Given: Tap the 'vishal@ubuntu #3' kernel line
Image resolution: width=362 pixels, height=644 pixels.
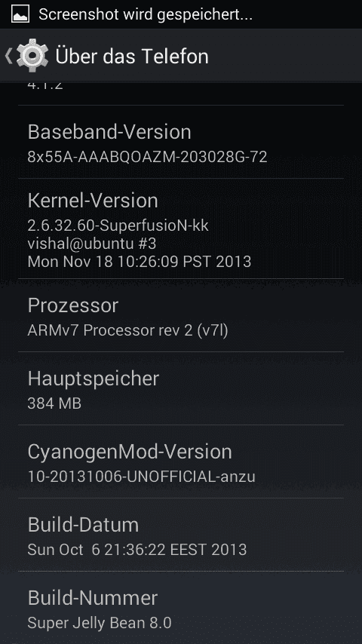Looking at the screenshot, I should tap(91, 244).
